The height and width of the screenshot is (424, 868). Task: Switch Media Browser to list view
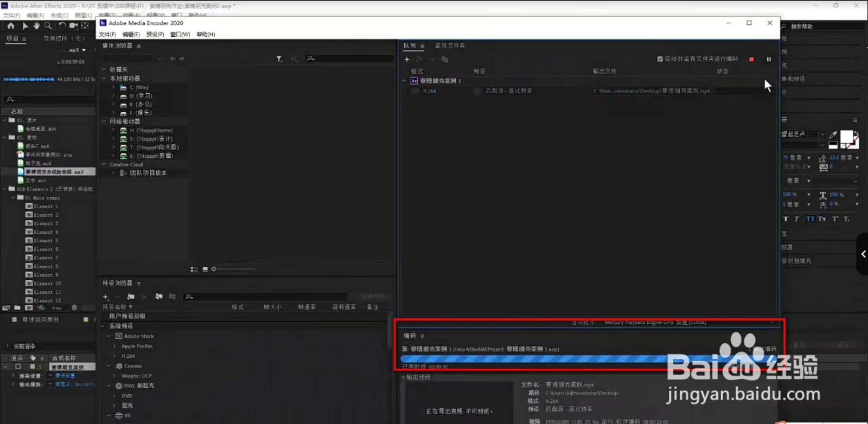[x=194, y=269]
